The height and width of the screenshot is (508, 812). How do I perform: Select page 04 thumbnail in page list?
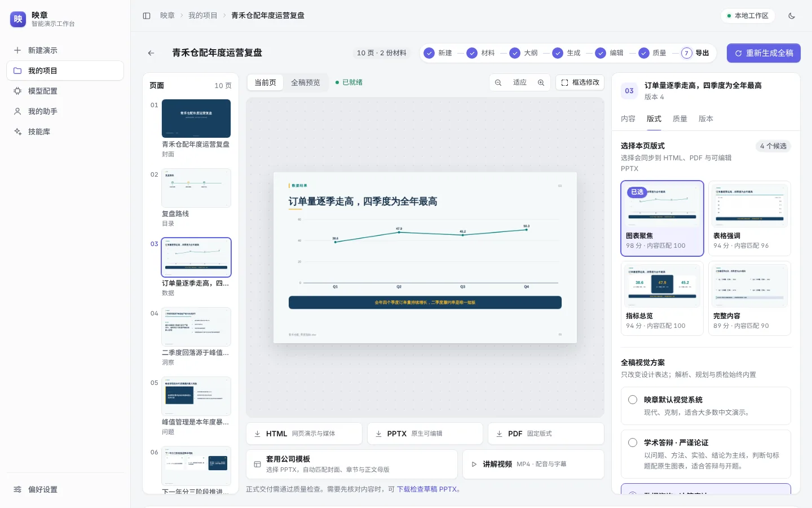pyautogui.click(x=196, y=327)
